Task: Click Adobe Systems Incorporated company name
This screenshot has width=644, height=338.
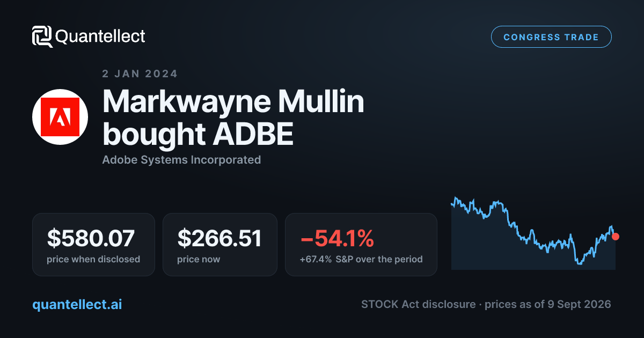Action: (181, 160)
